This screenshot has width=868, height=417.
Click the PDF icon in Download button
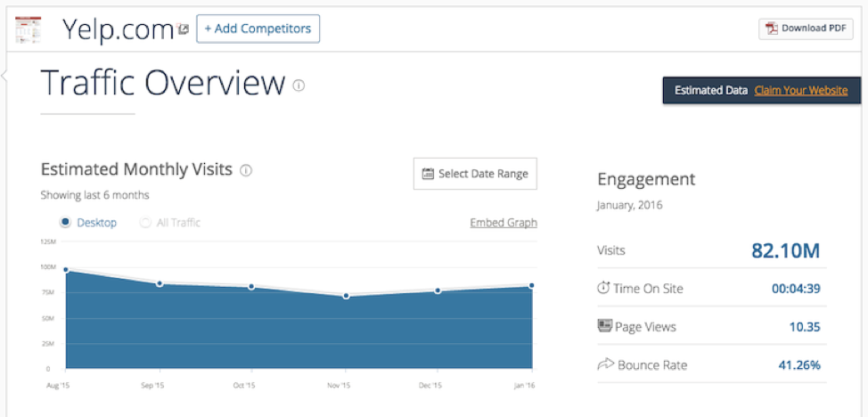tap(771, 29)
